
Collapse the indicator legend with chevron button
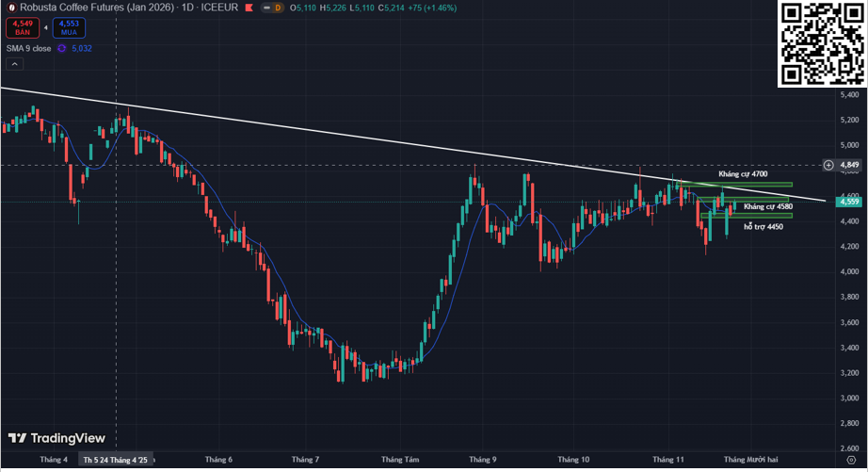pos(14,64)
